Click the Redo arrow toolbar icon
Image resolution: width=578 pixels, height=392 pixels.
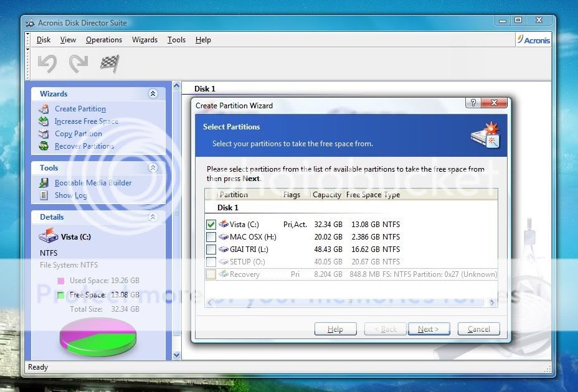(x=78, y=63)
